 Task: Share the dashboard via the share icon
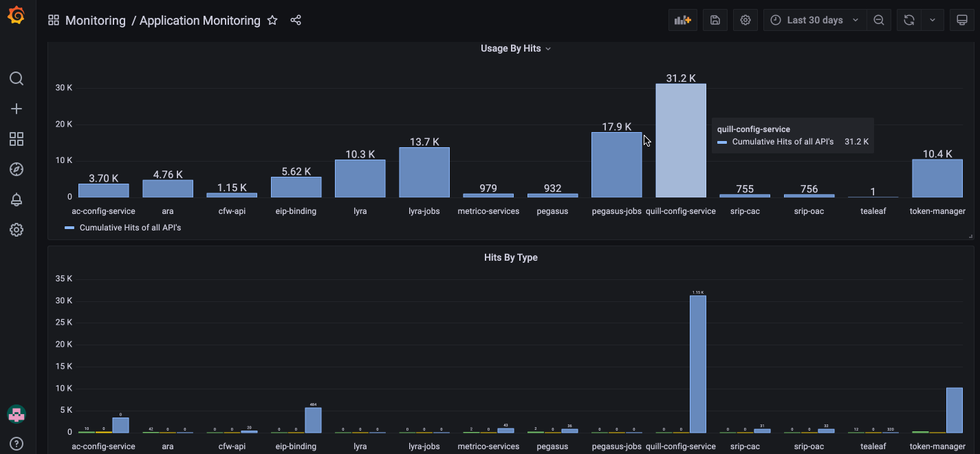[x=296, y=20]
